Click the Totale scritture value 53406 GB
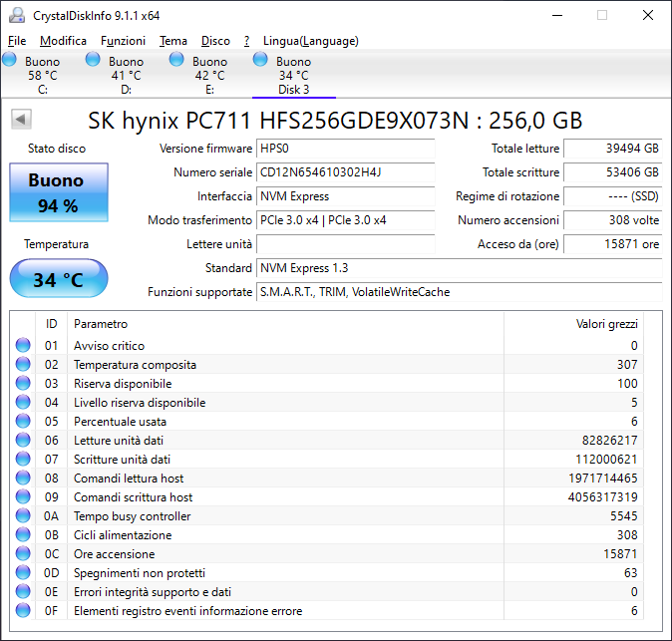Image resolution: width=672 pixels, height=641 pixels. (613, 172)
